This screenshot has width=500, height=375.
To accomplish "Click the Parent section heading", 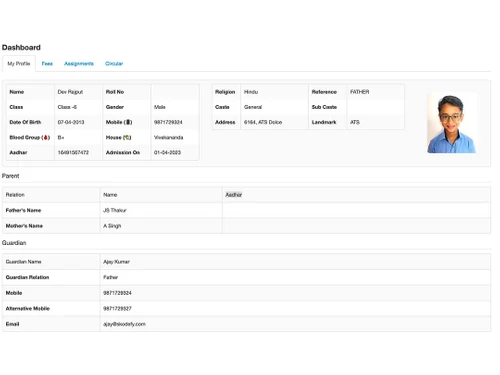I will click(x=11, y=176).
